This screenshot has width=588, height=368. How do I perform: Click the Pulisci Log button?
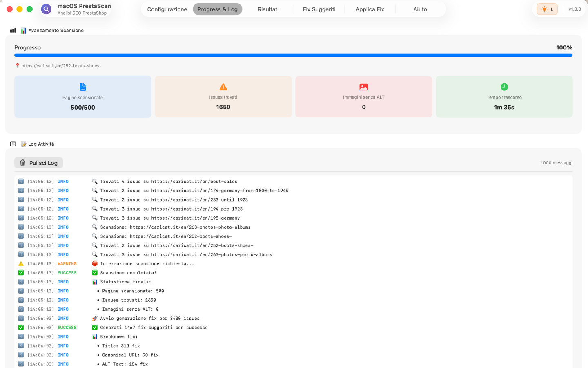pos(39,163)
